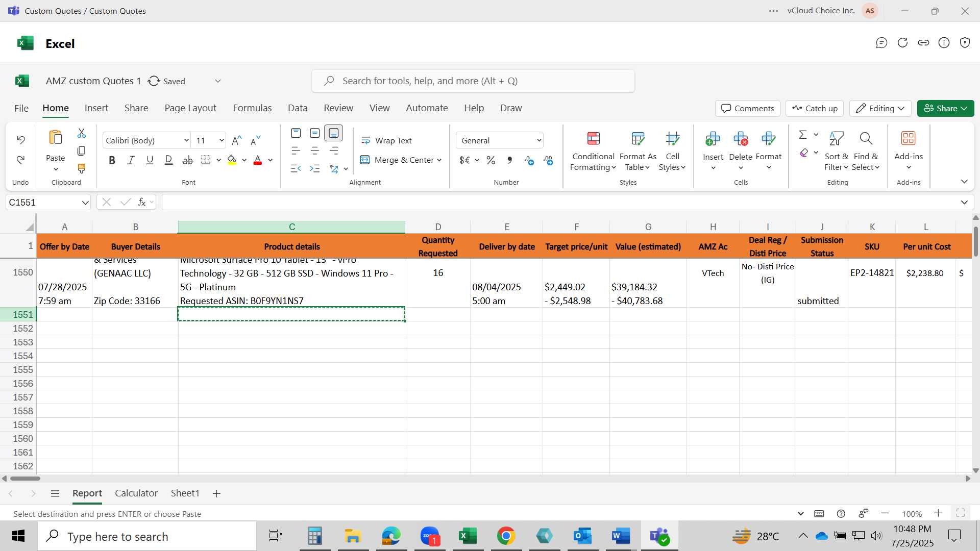Click Increase Indent icon
The height and width of the screenshot is (551, 980).
click(315, 168)
